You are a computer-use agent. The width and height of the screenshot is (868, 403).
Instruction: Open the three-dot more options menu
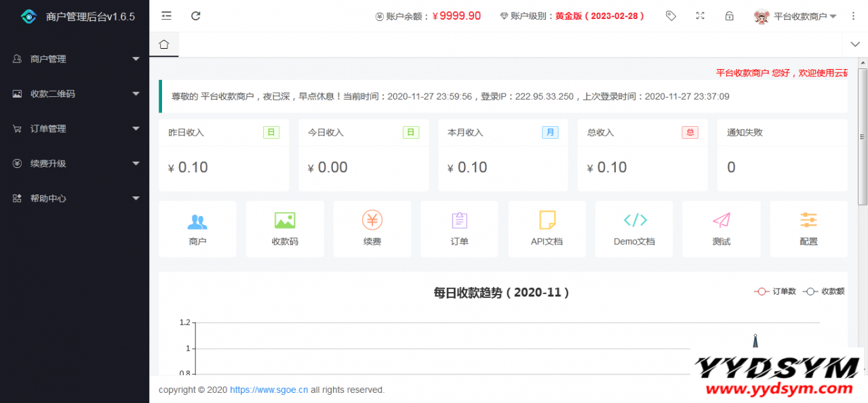point(853,16)
